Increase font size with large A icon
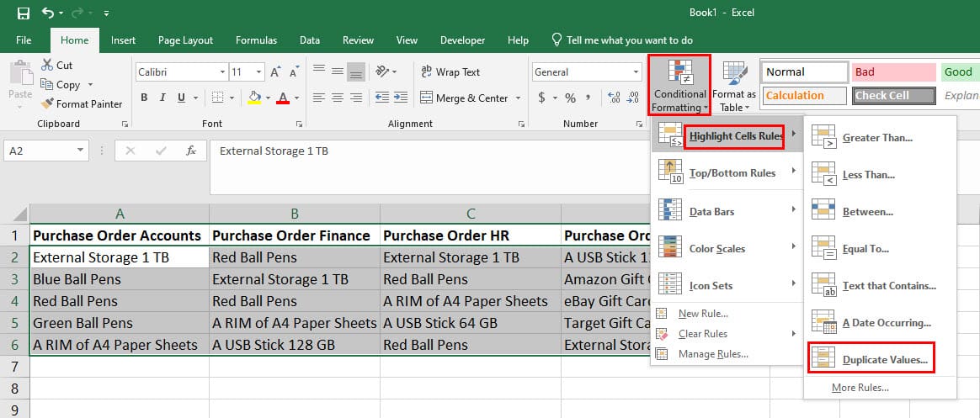Screen dimensions: 980x418 click(x=275, y=71)
